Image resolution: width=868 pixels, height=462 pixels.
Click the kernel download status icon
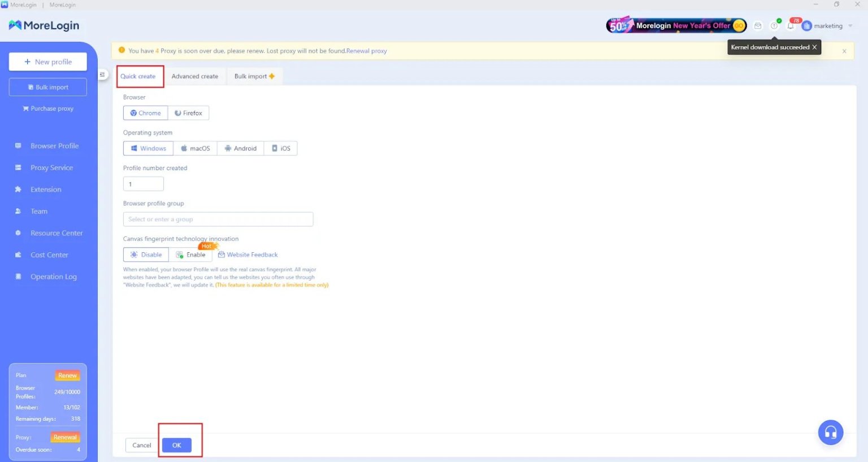774,26
